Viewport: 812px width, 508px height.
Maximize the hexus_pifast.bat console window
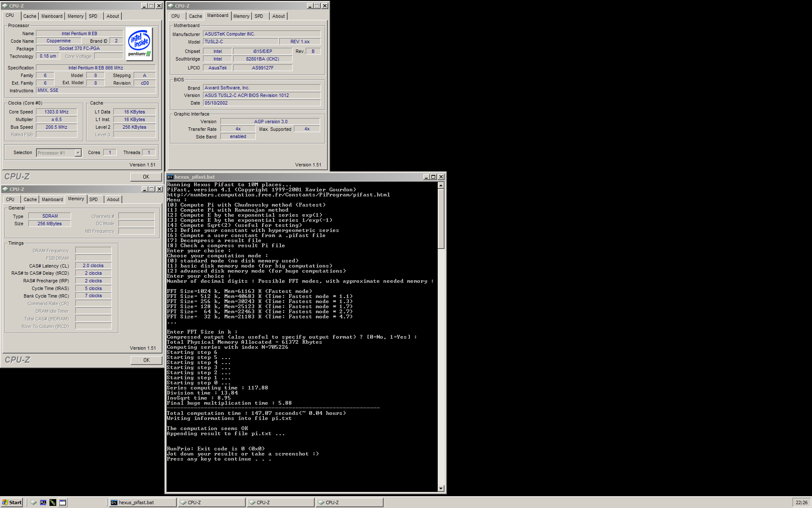tap(433, 177)
